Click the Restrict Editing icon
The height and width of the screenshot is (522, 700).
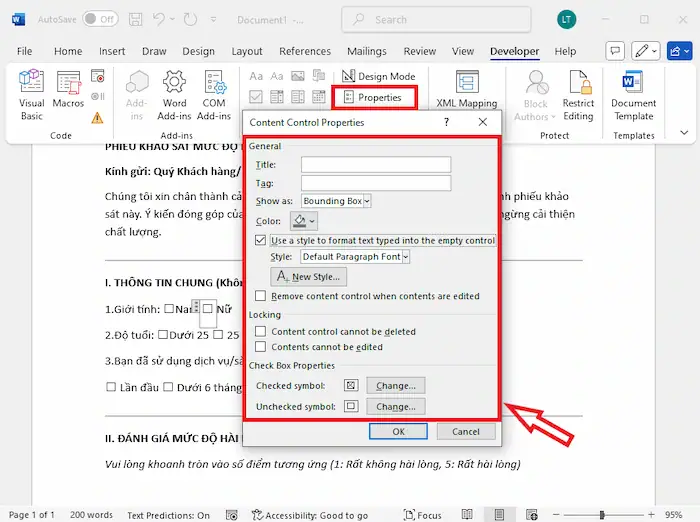click(578, 95)
